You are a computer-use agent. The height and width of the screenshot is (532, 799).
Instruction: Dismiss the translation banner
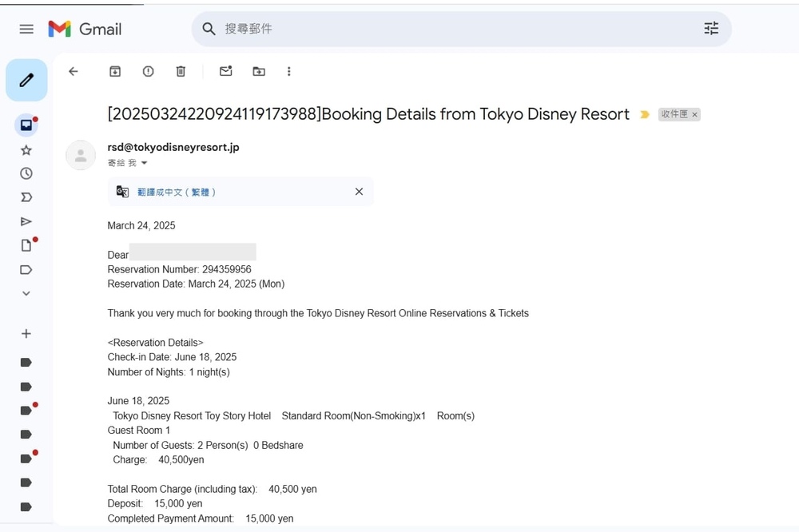click(x=360, y=192)
